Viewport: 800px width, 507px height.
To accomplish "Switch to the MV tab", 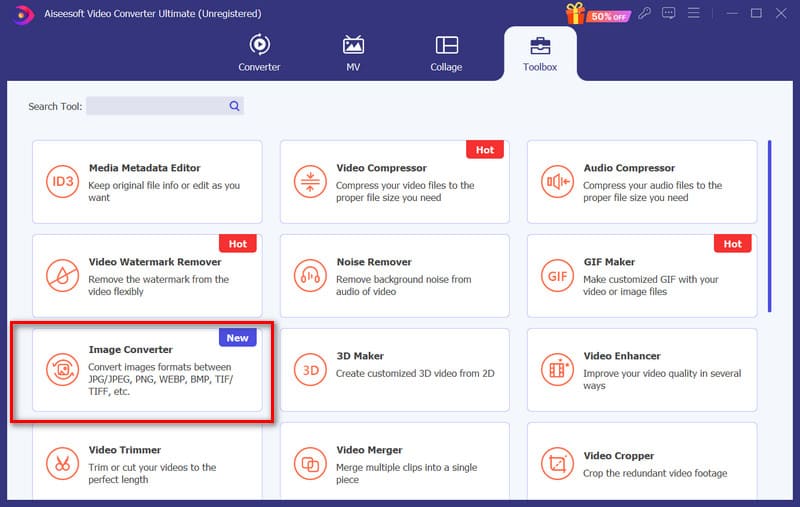I will (x=353, y=52).
